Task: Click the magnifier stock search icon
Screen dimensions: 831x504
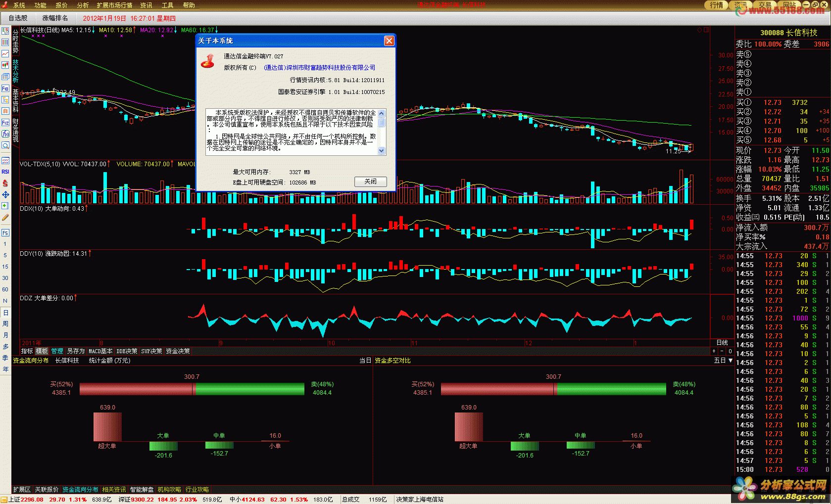Action: pos(5,145)
